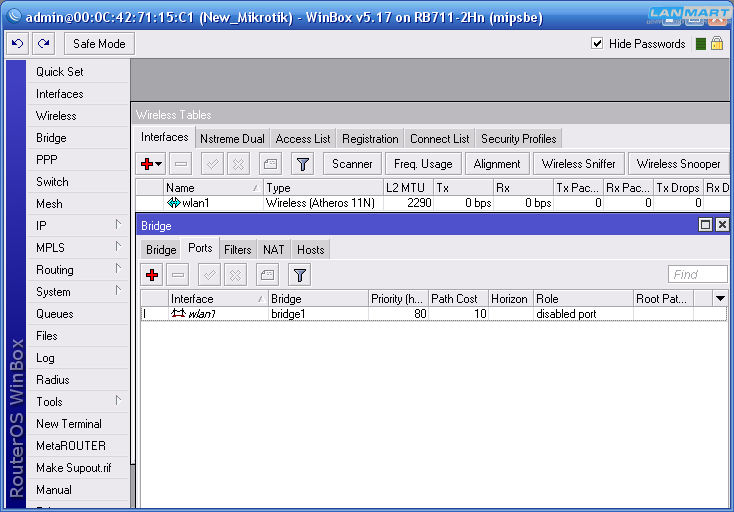Open add dropdown in Wireless Tables
The image size is (734, 512).
[151, 164]
